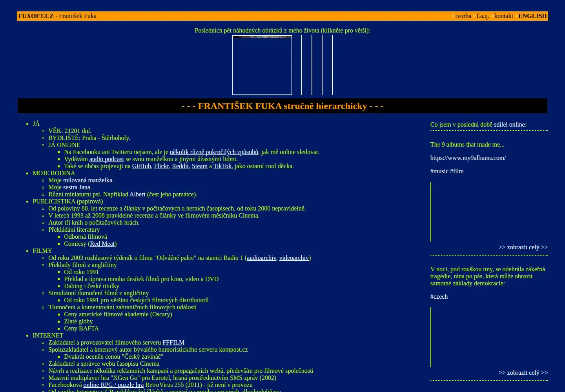Select the #music hashtag

tap(439, 171)
